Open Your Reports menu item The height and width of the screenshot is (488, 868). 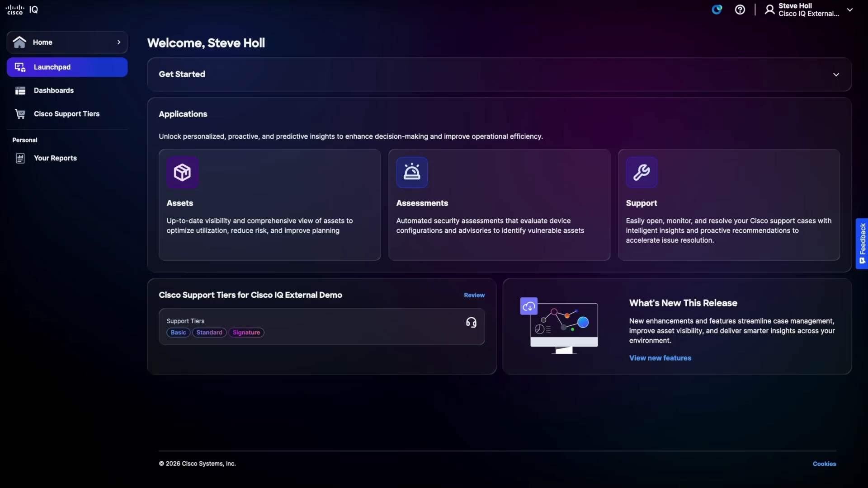[x=67, y=158]
